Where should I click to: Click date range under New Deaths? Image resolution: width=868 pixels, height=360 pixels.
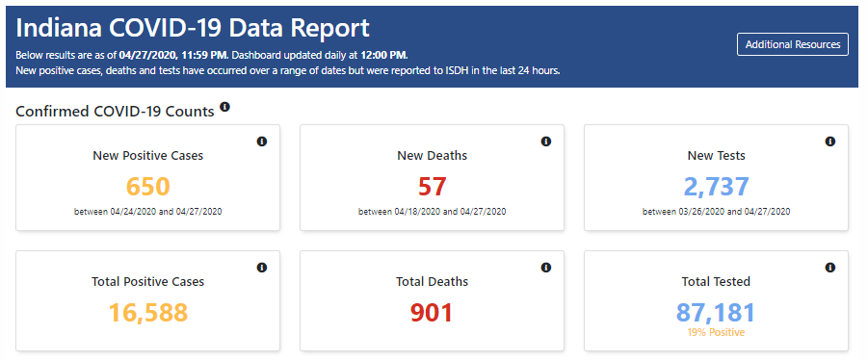click(x=432, y=211)
